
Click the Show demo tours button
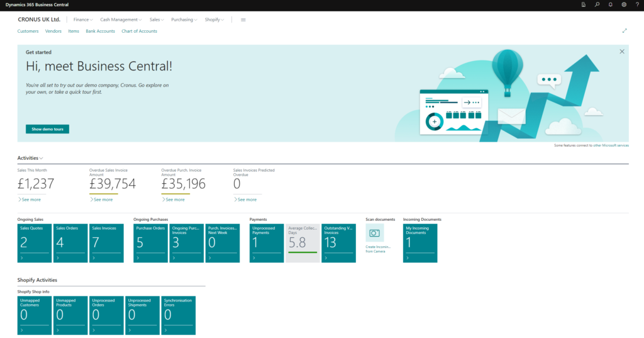47,129
